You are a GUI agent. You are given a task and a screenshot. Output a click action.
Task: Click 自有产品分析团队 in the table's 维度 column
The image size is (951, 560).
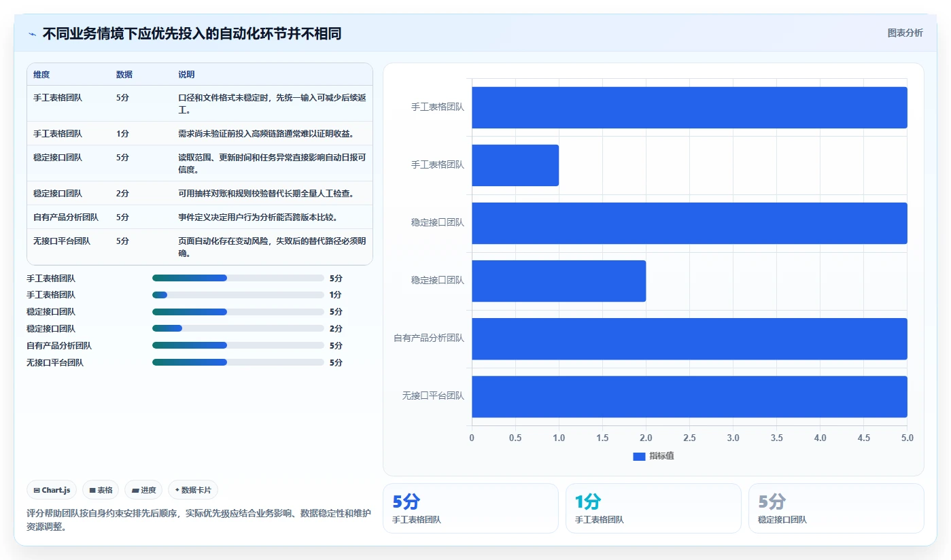pos(66,217)
